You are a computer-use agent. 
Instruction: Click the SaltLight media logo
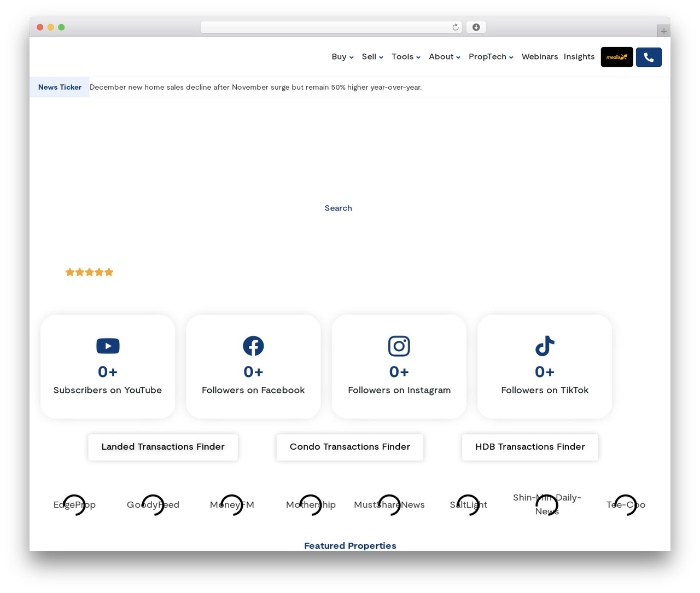coord(468,505)
